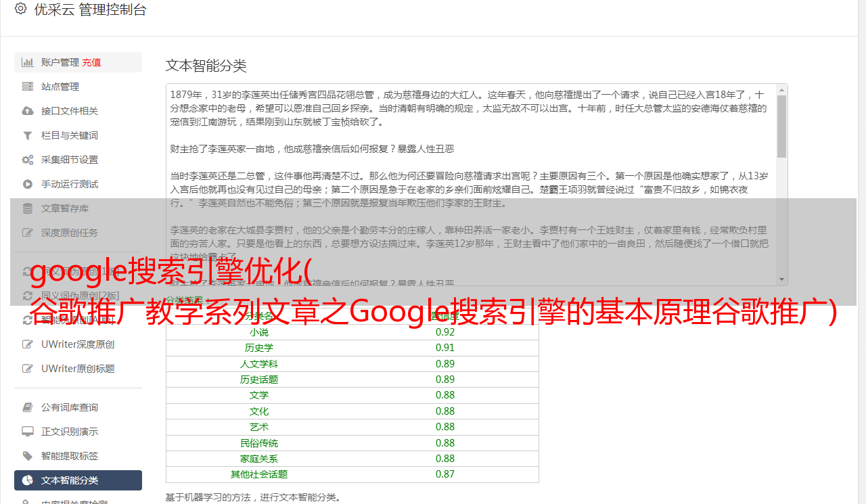Select the 人文学科 category cell
The image size is (866, 504).
pos(259,364)
